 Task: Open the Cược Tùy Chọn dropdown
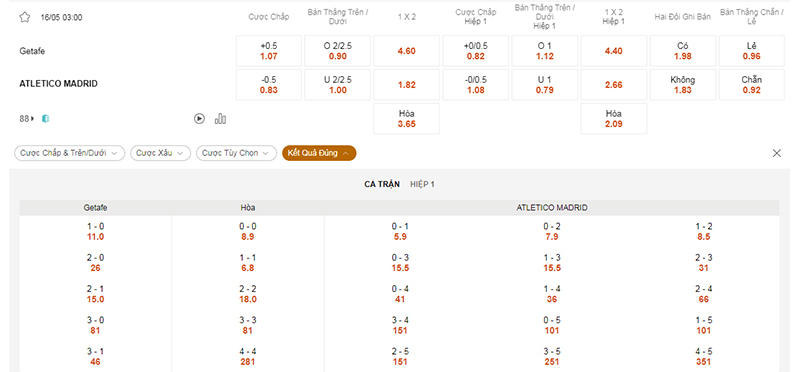(236, 153)
